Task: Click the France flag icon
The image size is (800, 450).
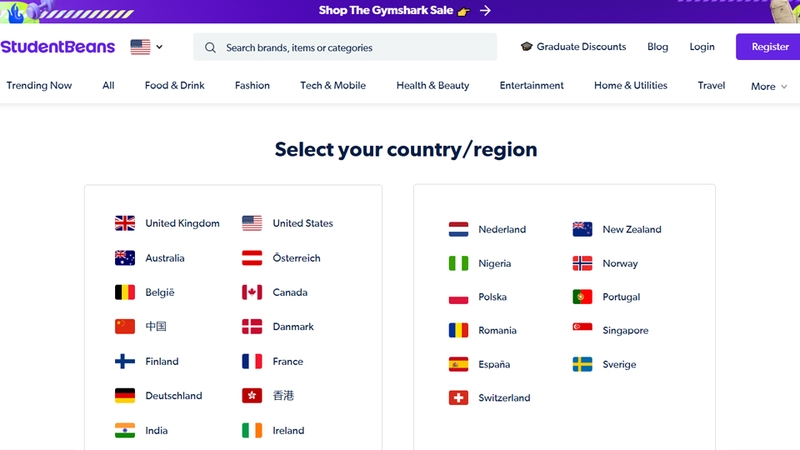Action: pyautogui.click(x=252, y=361)
